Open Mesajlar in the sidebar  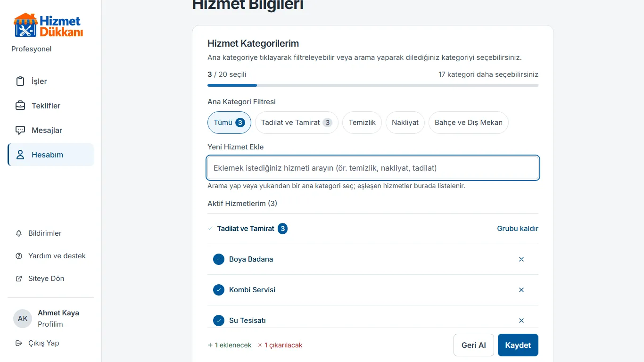51,130
